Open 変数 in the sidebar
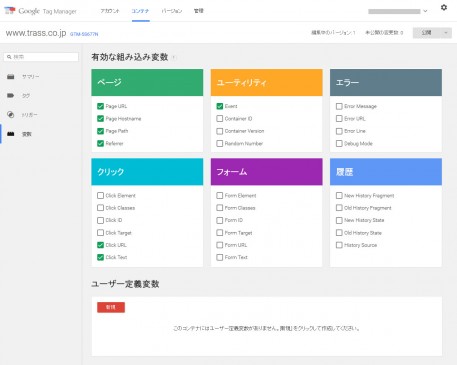The image size is (457, 365). coord(26,134)
